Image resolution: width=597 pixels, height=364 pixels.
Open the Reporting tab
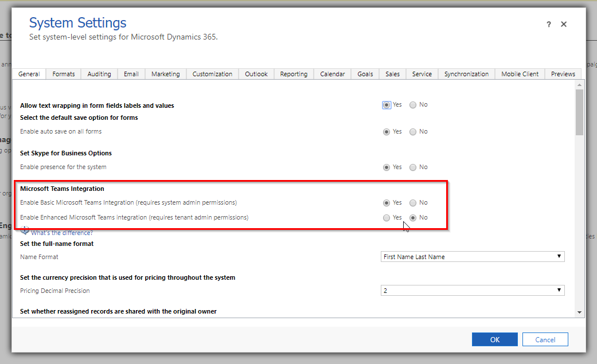(x=294, y=74)
